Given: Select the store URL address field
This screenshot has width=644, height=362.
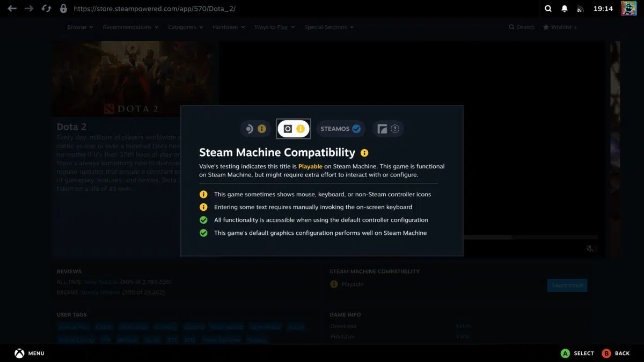Looking at the screenshot, I should (x=155, y=9).
